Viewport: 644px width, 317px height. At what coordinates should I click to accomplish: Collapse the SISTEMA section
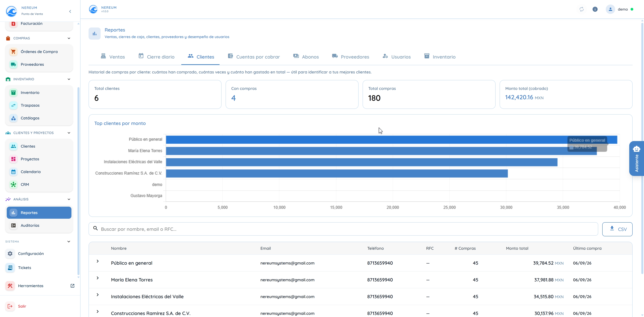(69, 242)
